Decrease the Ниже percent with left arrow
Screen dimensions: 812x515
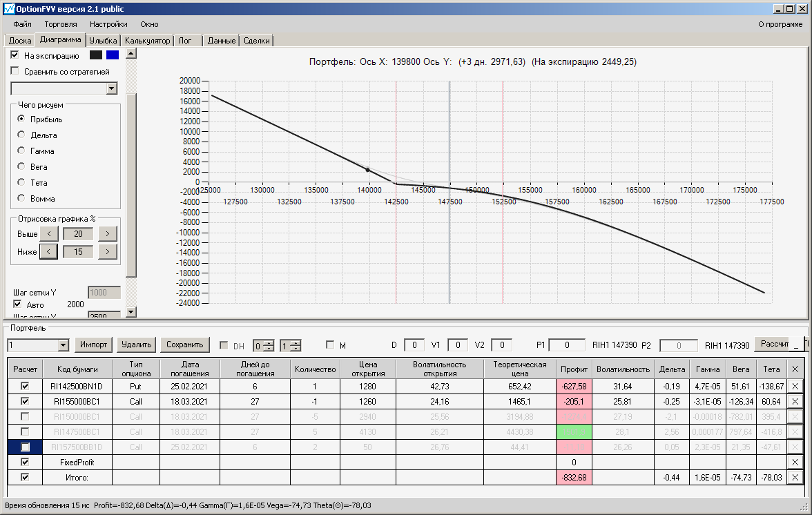click(x=48, y=251)
